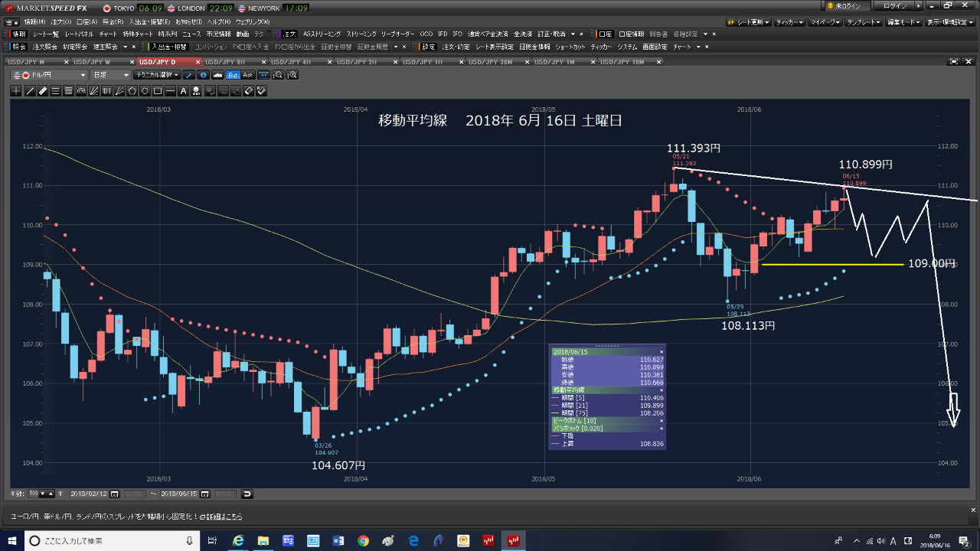Pick the rectangle shape drawing tool
Viewport: 980px width, 551px height.
click(x=157, y=91)
